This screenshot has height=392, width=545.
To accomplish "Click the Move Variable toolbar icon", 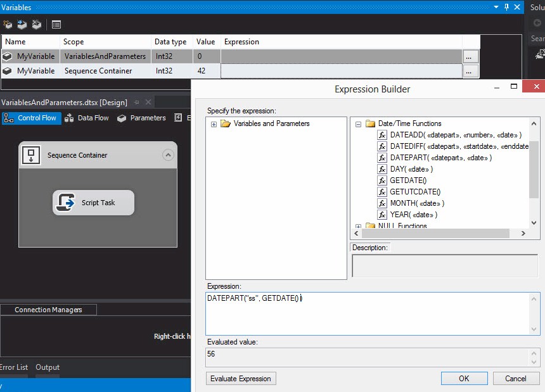I will [x=22, y=24].
